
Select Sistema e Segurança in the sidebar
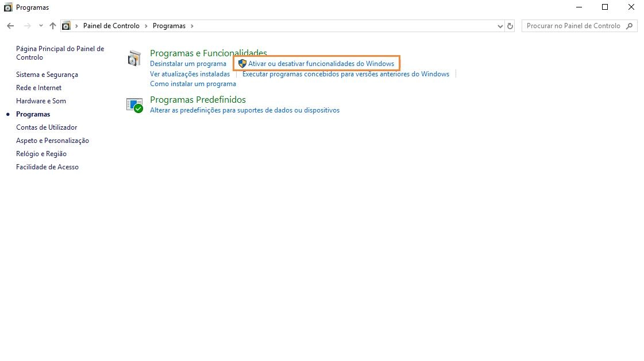tap(47, 75)
